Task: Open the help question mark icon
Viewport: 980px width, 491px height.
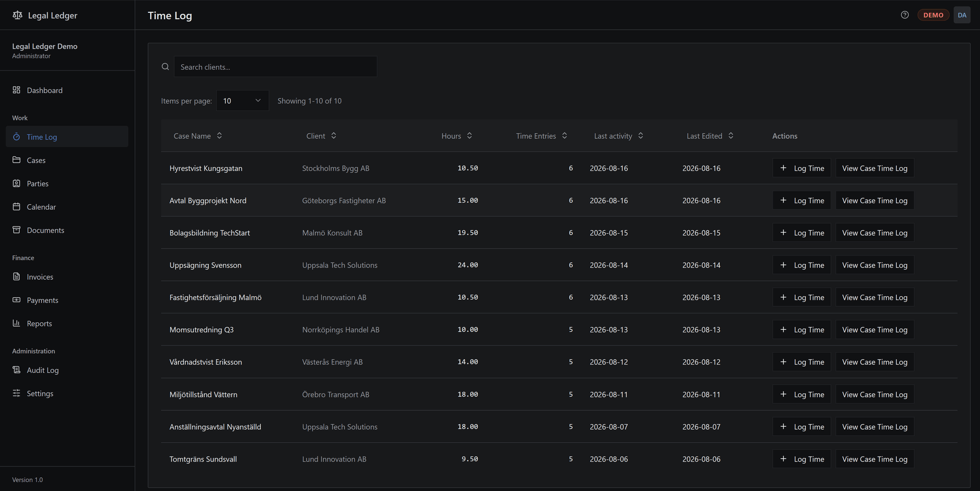Action: tap(905, 15)
